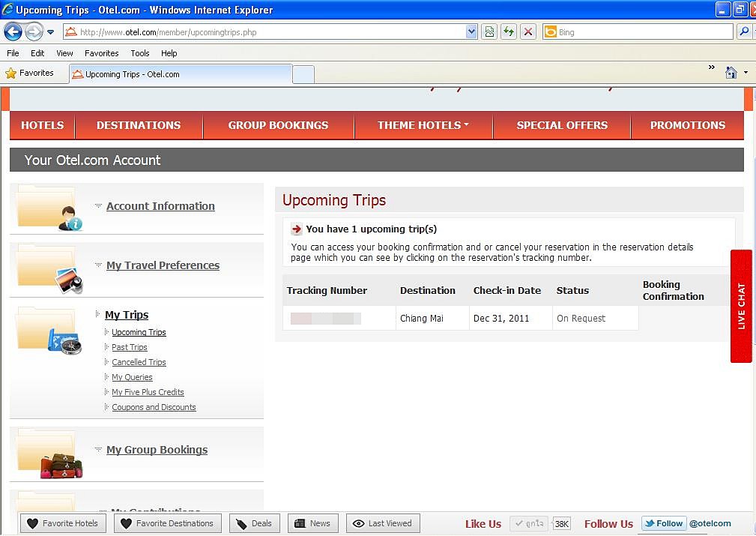Click the browser Back arrow button

click(x=13, y=32)
